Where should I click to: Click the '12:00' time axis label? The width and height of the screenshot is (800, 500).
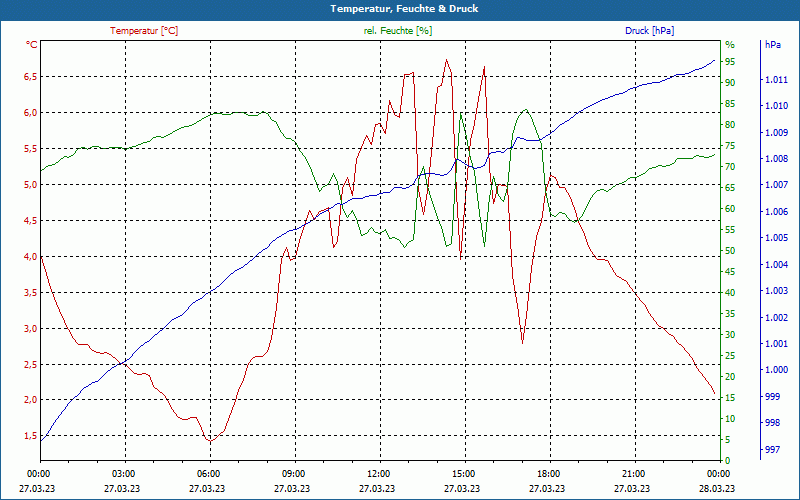point(378,474)
